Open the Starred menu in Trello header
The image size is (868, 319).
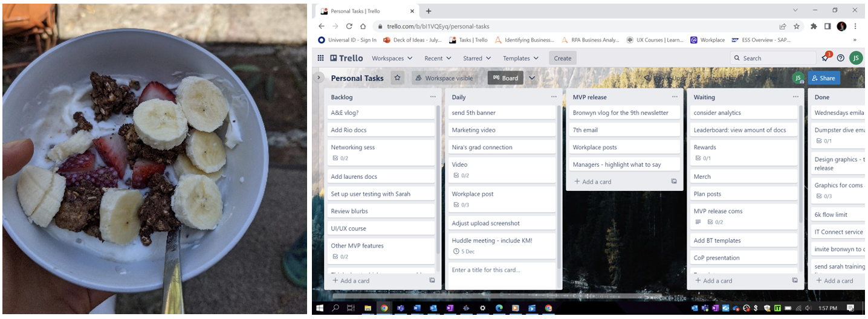click(x=477, y=58)
